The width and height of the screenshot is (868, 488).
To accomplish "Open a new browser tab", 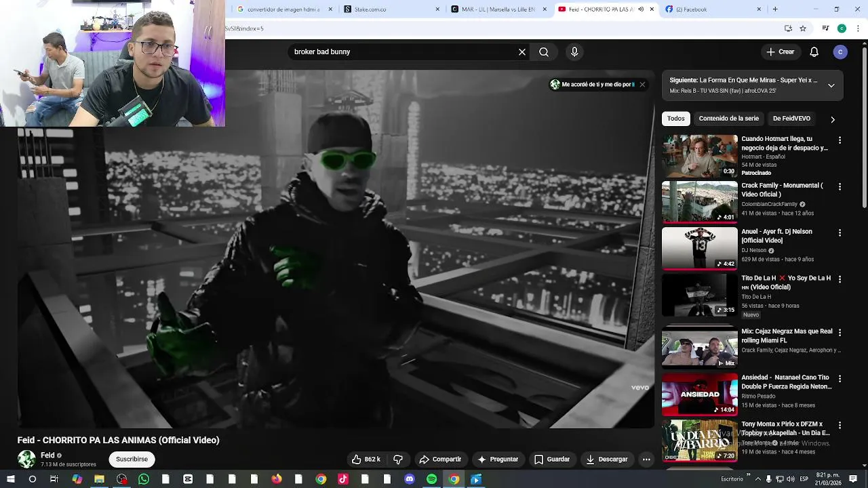I will coord(775,9).
